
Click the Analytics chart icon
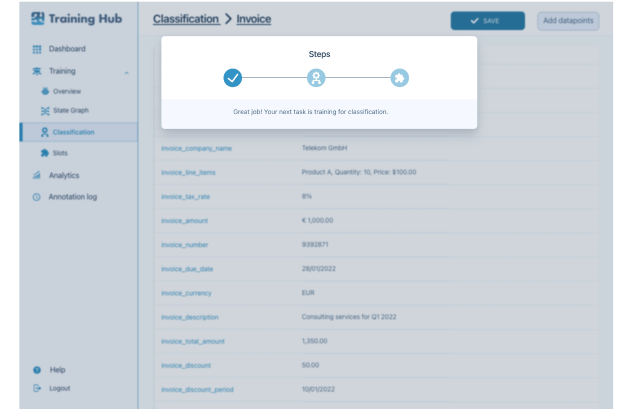point(37,175)
